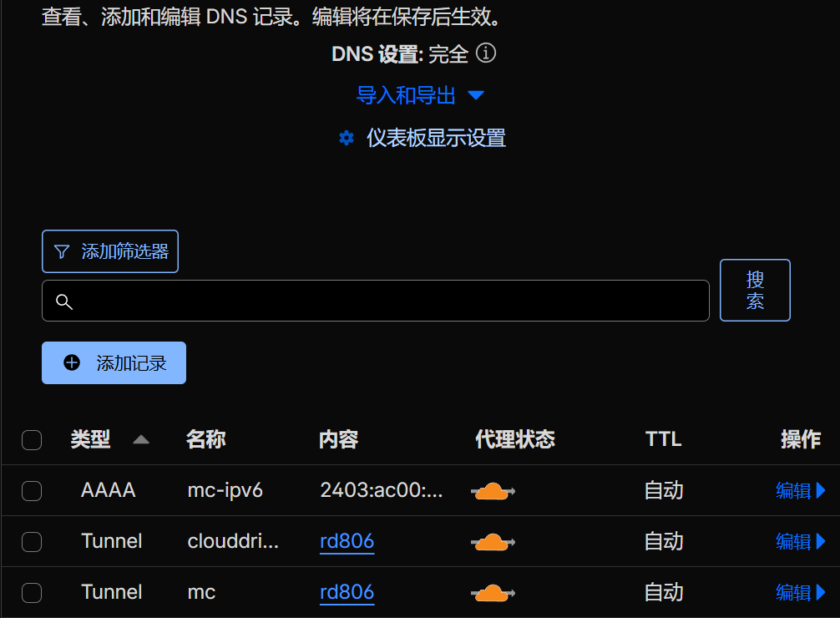Click the magnifier icon in search box

coord(64,301)
